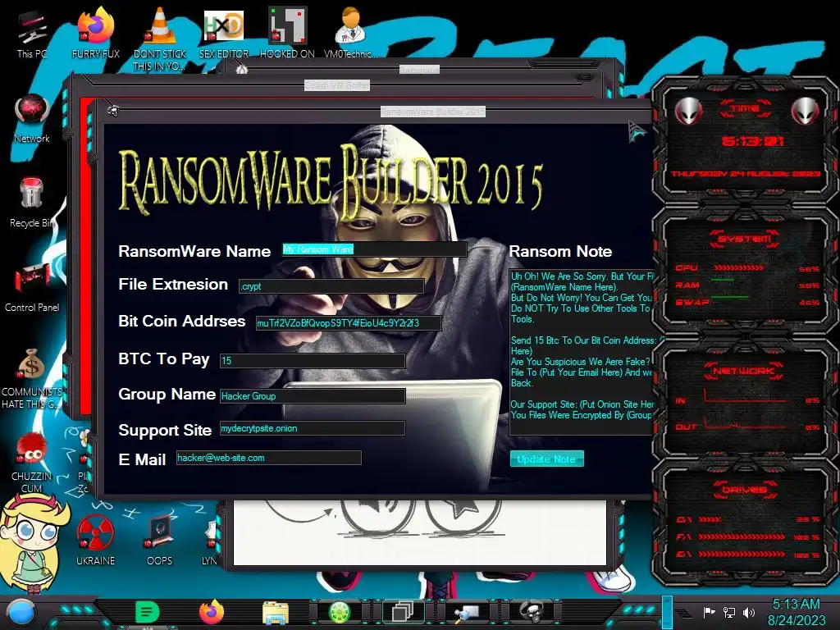Screen dimensions: 840x630
Task: Open the green chat app taskbar icon
Action: (147, 612)
